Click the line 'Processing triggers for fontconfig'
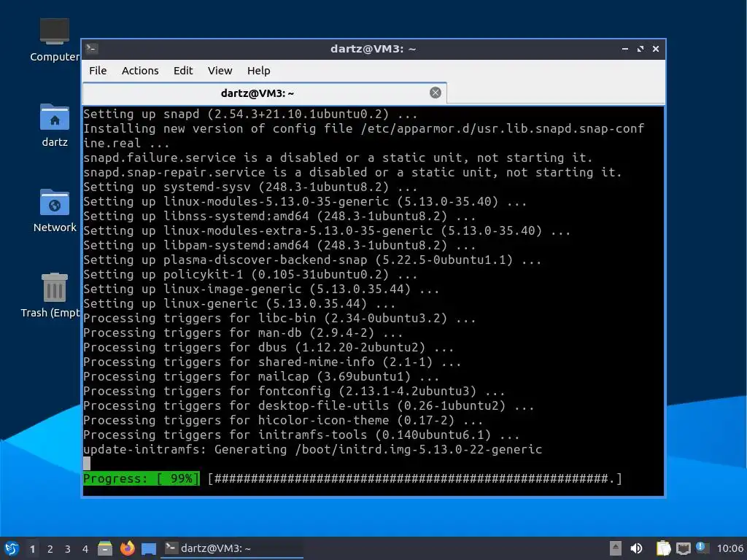747x560 pixels. click(294, 391)
